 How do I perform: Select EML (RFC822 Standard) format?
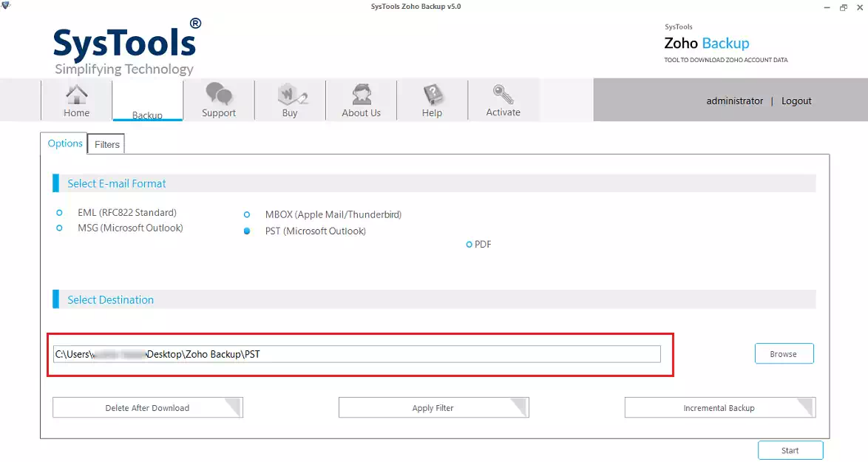tap(59, 212)
